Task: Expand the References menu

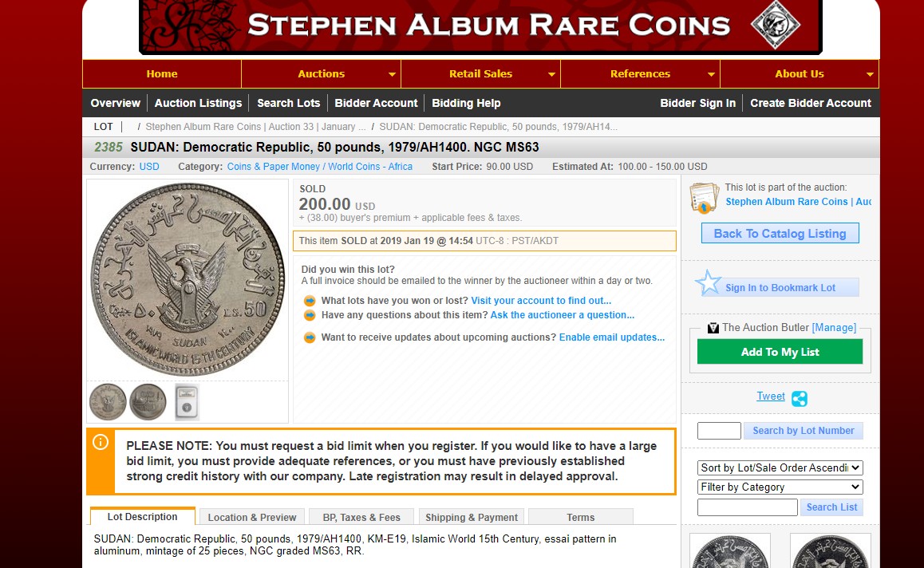Action: [641, 74]
